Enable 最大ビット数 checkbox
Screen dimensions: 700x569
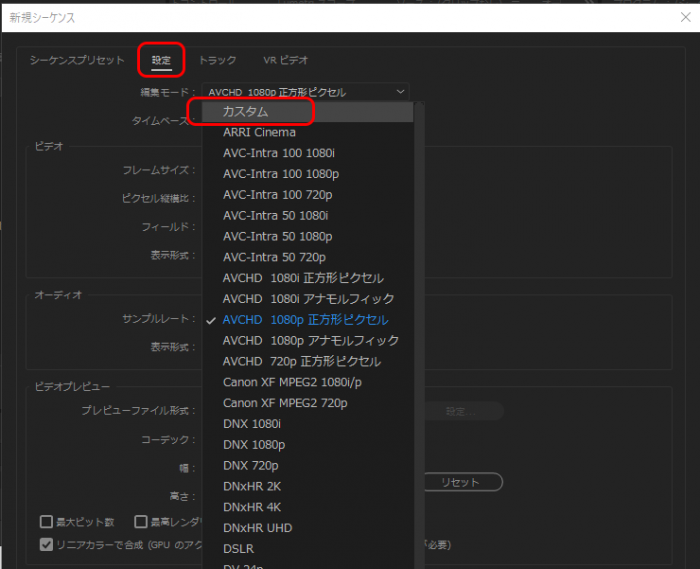click(46, 522)
